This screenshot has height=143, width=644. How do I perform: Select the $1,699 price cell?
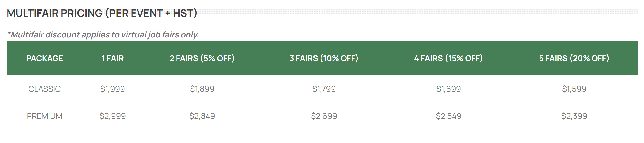(x=448, y=89)
